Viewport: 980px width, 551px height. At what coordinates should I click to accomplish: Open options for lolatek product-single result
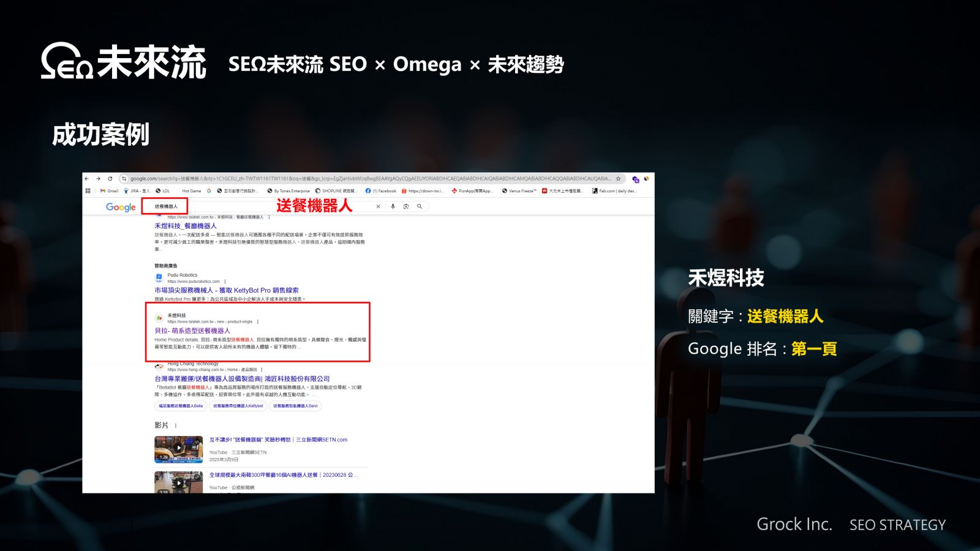coord(257,321)
